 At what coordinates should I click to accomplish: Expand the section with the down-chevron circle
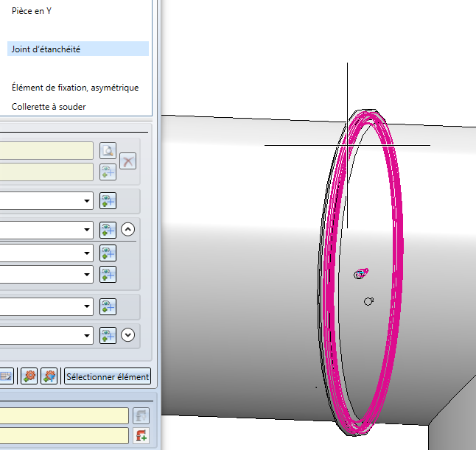click(x=127, y=335)
